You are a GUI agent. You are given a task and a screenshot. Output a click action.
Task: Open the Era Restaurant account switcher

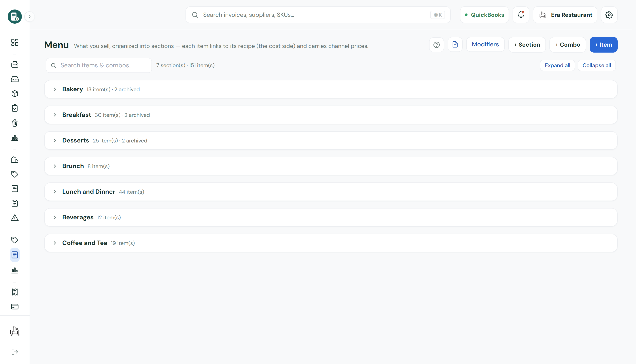tap(565, 15)
